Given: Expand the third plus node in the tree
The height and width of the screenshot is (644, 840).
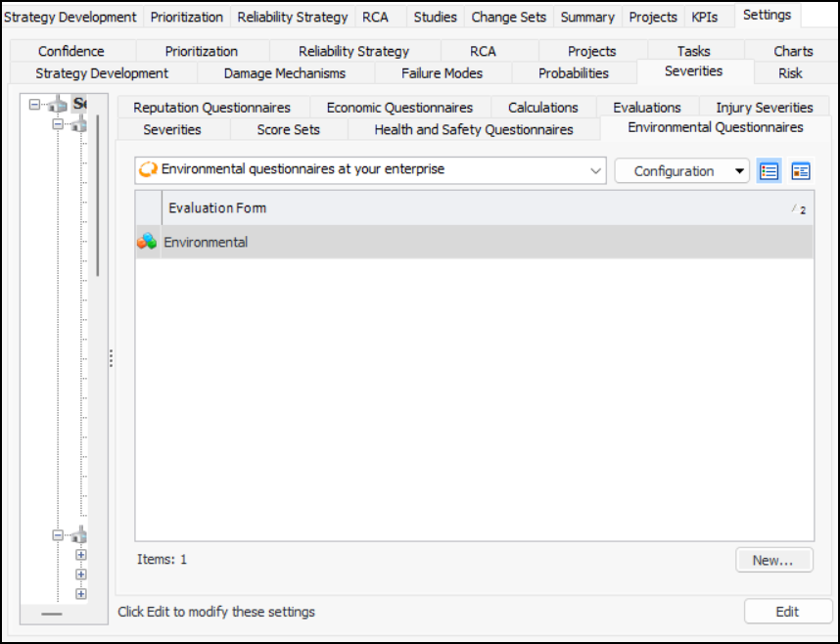Looking at the screenshot, I should [81, 594].
